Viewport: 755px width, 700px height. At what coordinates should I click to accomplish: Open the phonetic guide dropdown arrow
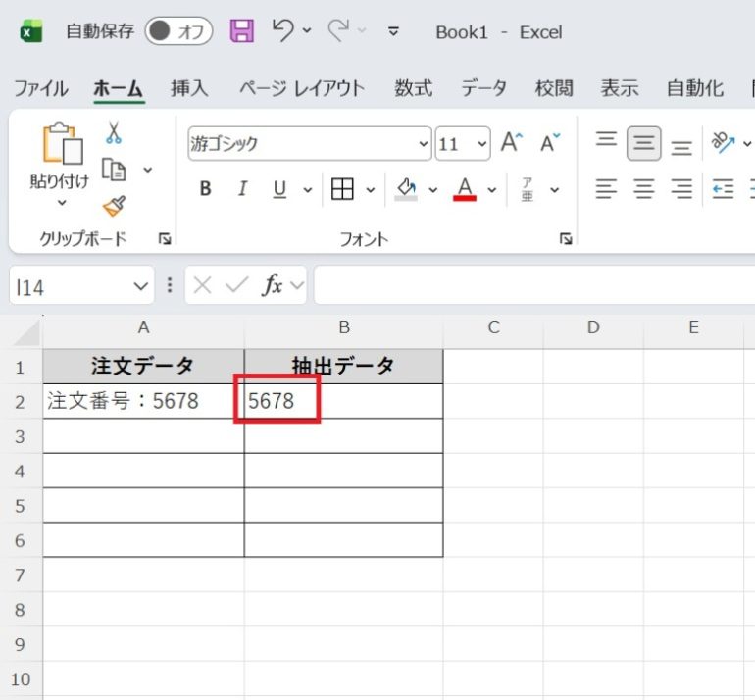pyautogui.click(x=555, y=189)
